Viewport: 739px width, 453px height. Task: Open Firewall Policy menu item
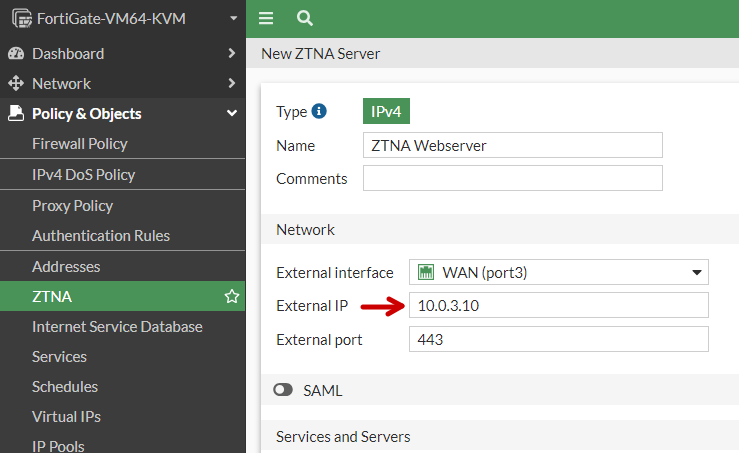click(80, 143)
